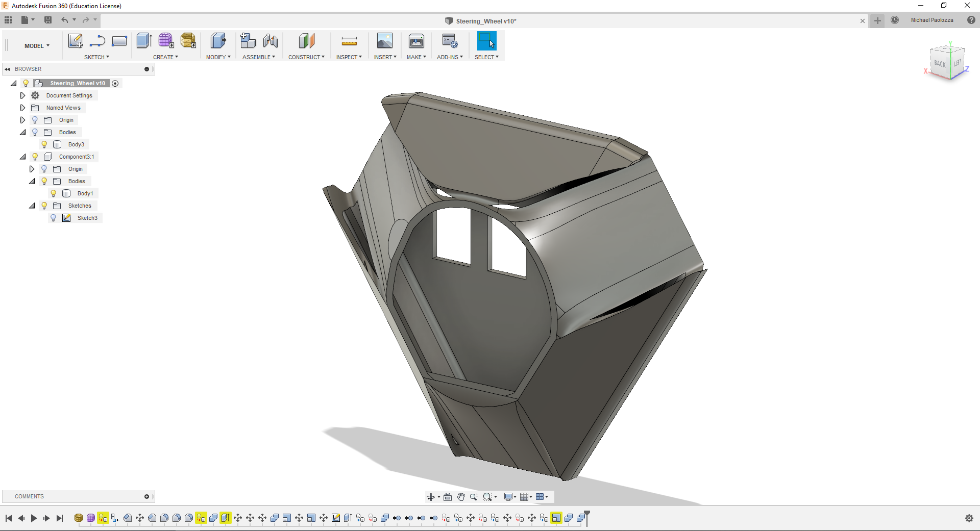Screen dimensions: 980x531
Task: Collapse the BROWSER panel
Action: (x=7, y=69)
